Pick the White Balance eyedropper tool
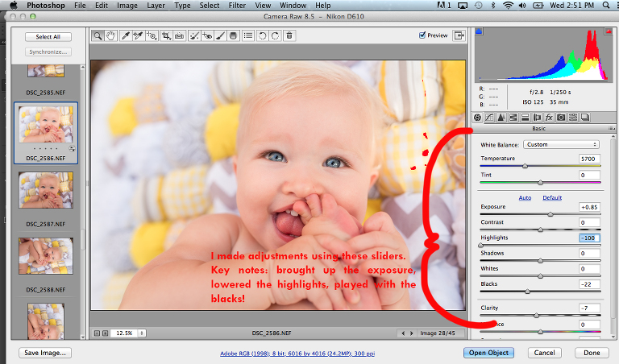The image size is (619, 364). click(126, 36)
